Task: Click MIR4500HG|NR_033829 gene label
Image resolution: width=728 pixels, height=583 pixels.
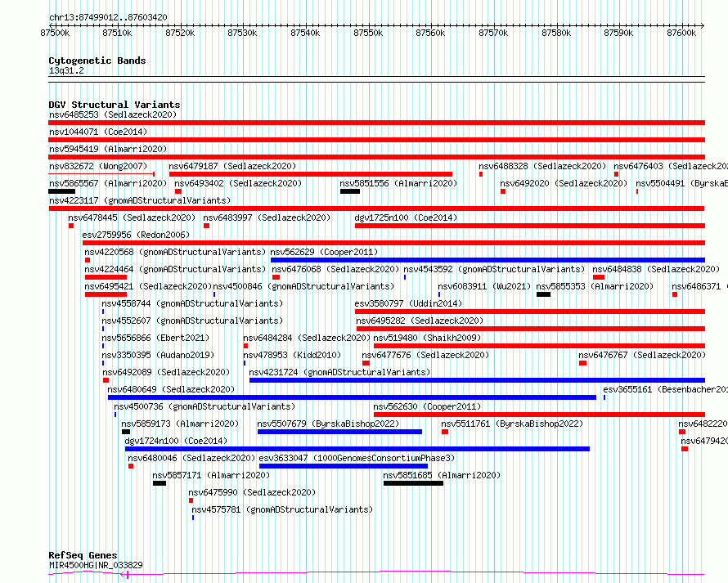Action: point(96,565)
